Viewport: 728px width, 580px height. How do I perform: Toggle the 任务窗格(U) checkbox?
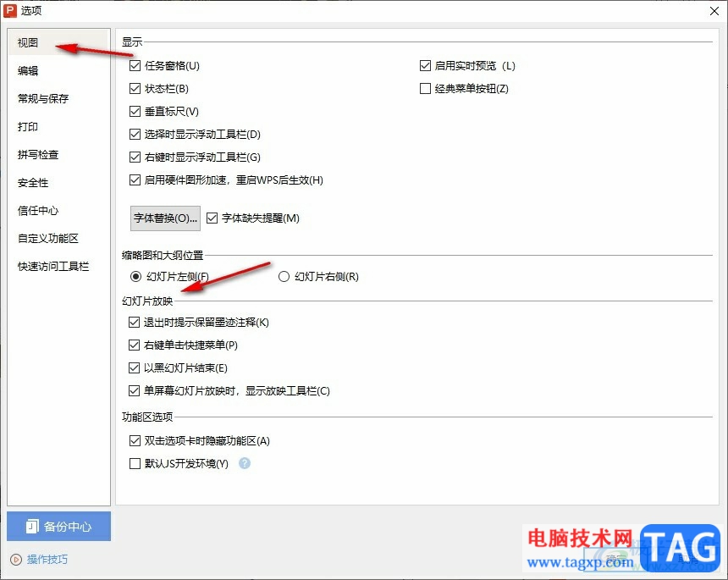click(135, 65)
